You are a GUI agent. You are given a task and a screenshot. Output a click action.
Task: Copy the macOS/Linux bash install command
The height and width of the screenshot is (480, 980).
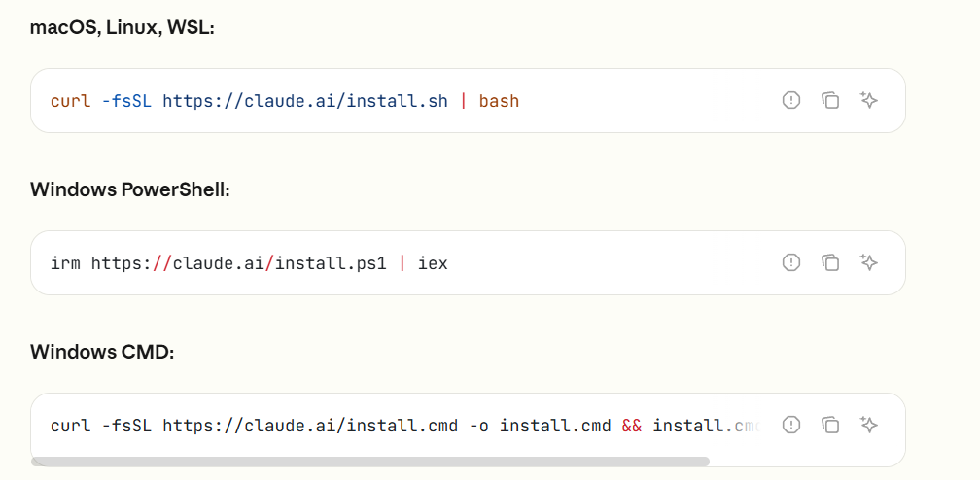pos(830,100)
